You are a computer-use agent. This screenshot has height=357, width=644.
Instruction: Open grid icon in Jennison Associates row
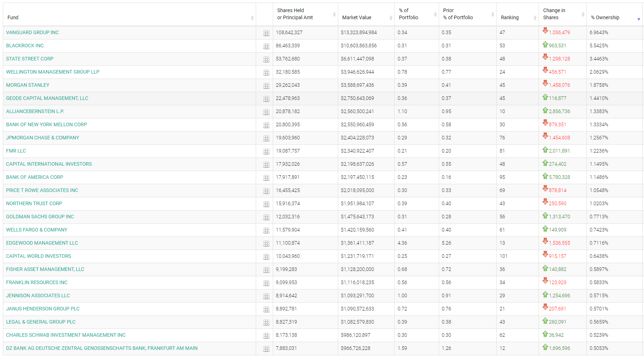[x=266, y=296]
